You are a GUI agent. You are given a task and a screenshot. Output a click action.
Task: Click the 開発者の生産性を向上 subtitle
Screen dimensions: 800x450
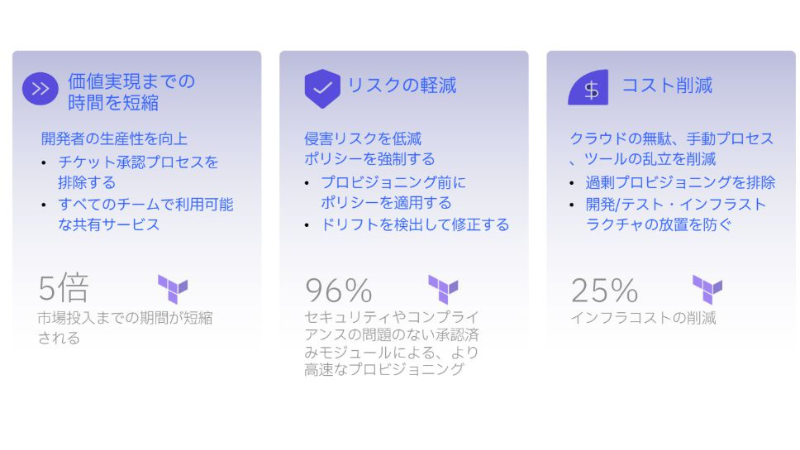pyautogui.click(x=114, y=139)
